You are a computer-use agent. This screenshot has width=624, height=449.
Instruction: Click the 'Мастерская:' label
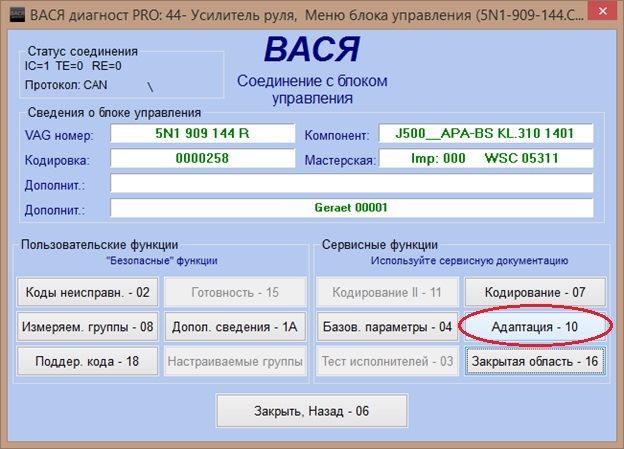click(340, 160)
